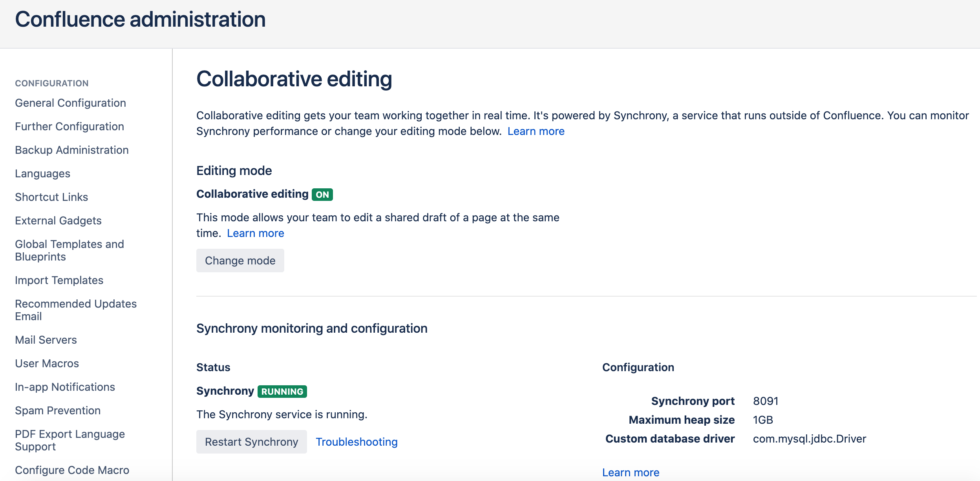Open Further Configuration settings
The width and height of the screenshot is (980, 481).
coord(69,126)
